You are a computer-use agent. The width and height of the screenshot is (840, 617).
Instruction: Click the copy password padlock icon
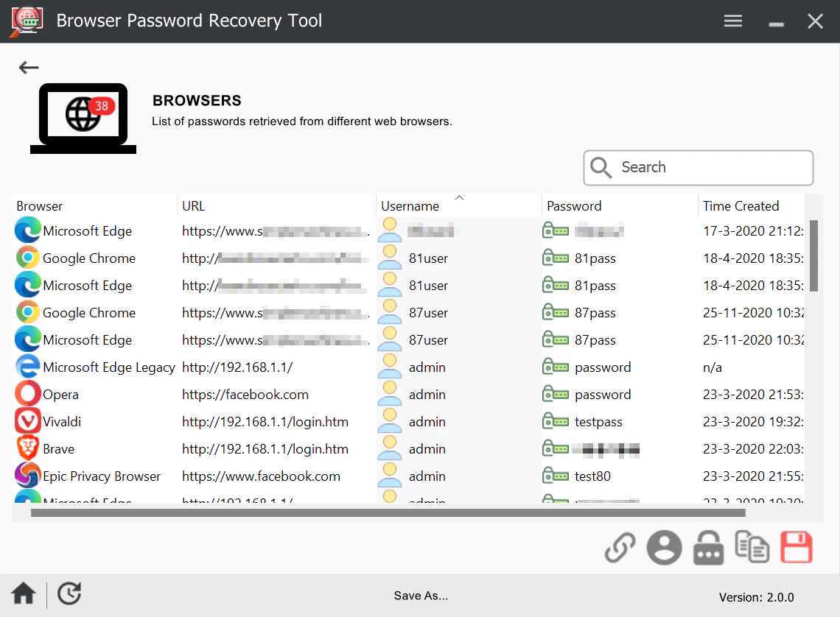[x=708, y=548]
